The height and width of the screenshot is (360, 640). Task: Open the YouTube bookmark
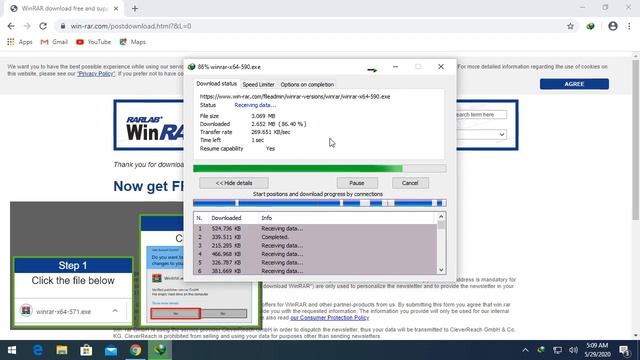pyautogui.click(x=93, y=42)
